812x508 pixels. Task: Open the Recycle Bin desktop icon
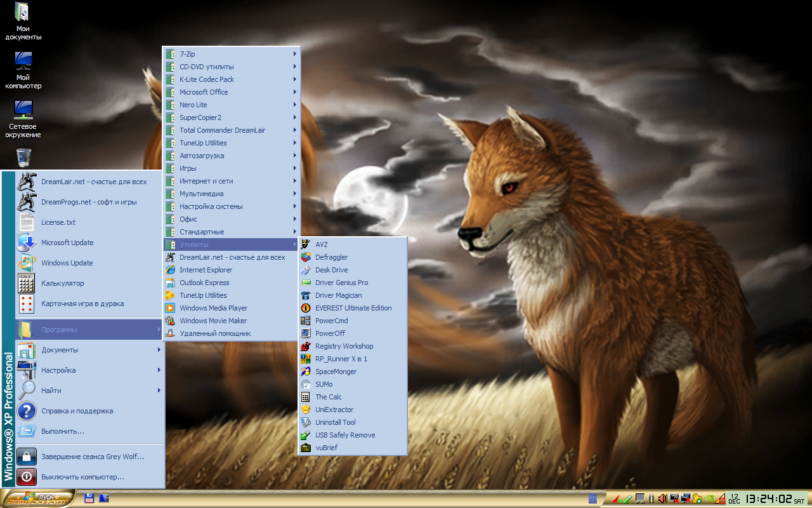click(23, 157)
